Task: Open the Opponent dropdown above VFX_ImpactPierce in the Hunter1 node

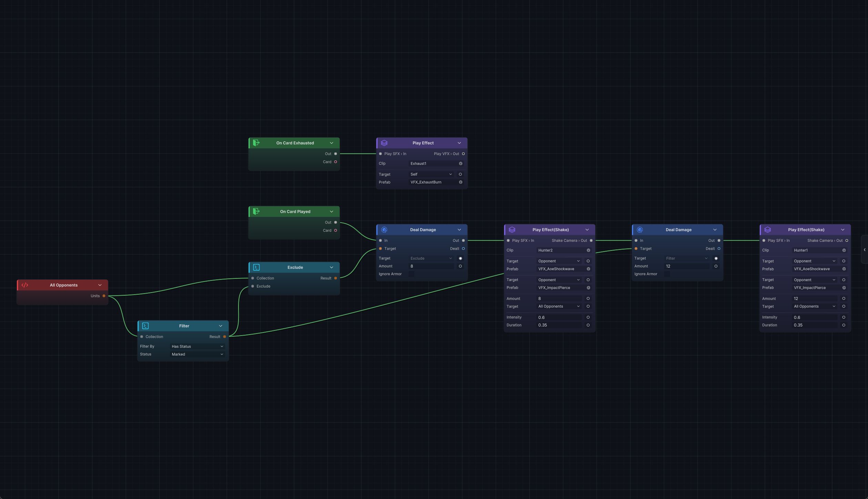Action: [x=815, y=280]
